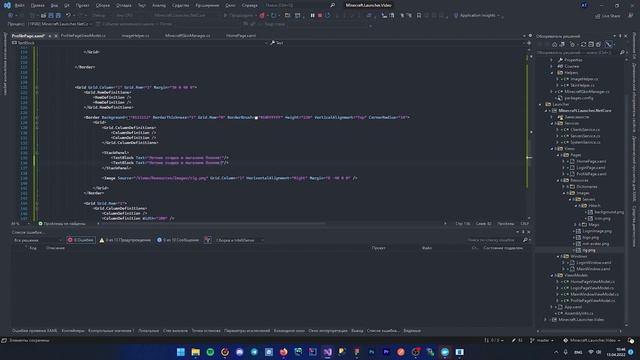Collapse the ViewModels folder node
This screenshot has height=360, width=640.
(x=552, y=275)
